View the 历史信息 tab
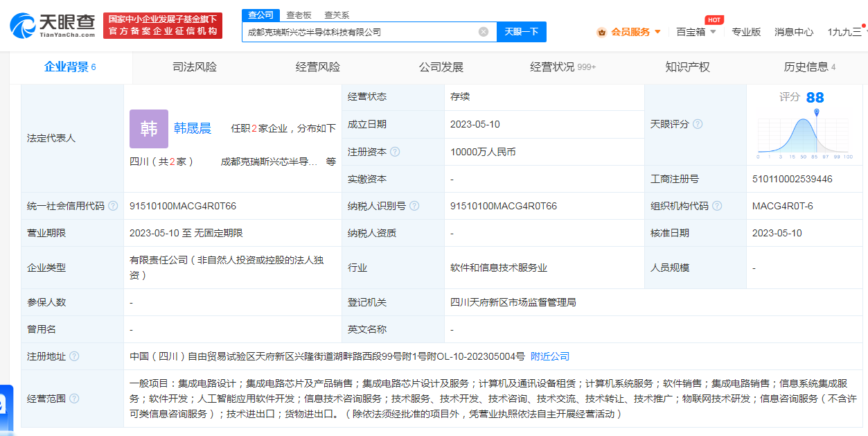 coord(810,67)
